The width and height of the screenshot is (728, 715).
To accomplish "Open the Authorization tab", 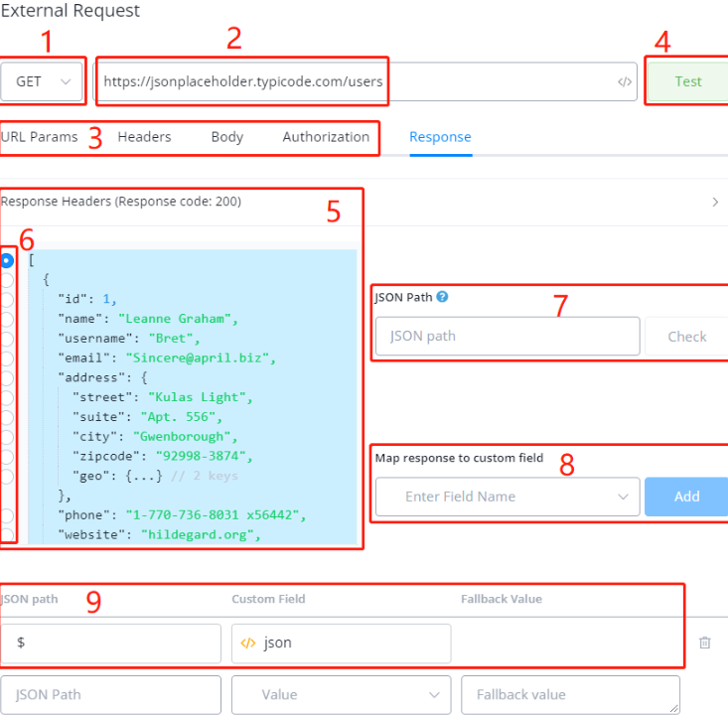I will point(326,137).
